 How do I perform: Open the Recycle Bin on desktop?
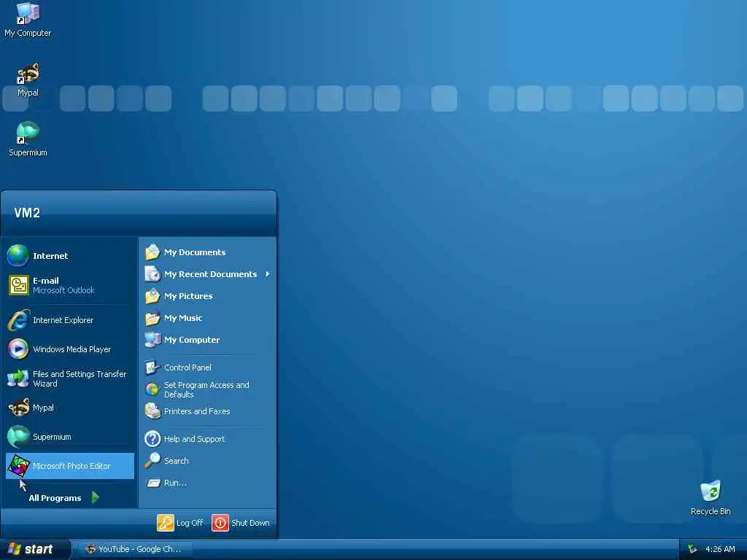(x=711, y=497)
